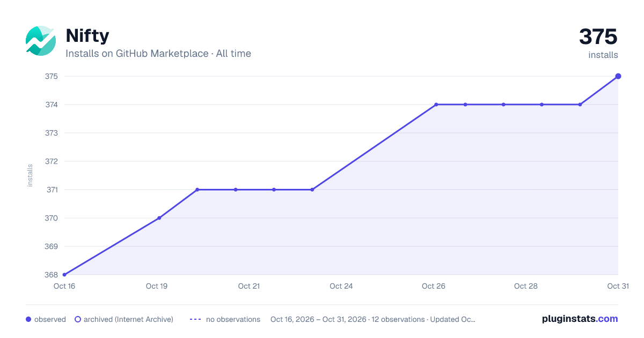Click the observed legend marker
This screenshot has height=338, width=644.
28,319
